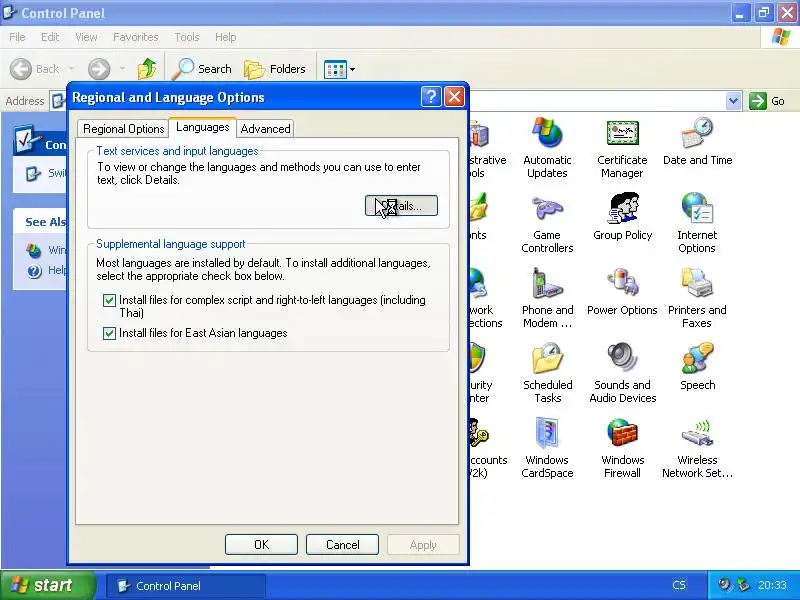This screenshot has width=800, height=600.
Task: Open the Back history dropdown arrow
Action: [x=71, y=69]
